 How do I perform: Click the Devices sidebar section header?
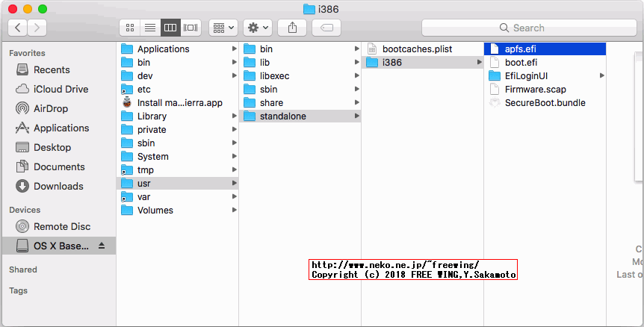25,210
